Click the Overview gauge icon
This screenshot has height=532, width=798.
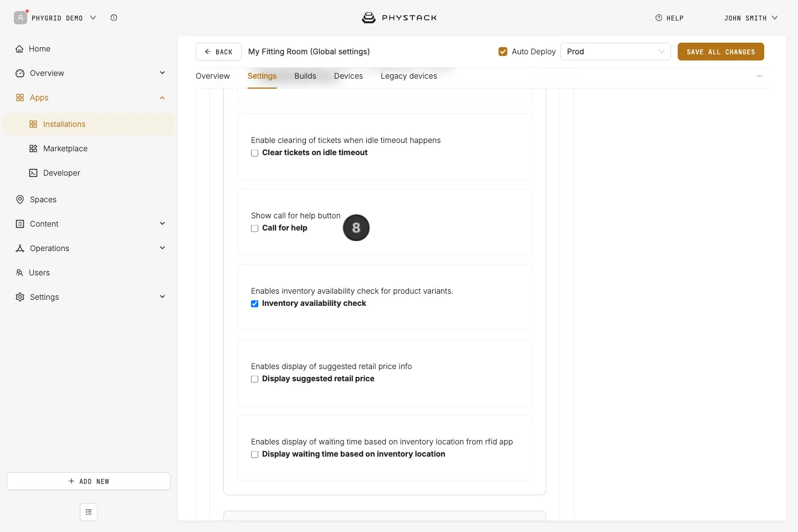(20, 73)
